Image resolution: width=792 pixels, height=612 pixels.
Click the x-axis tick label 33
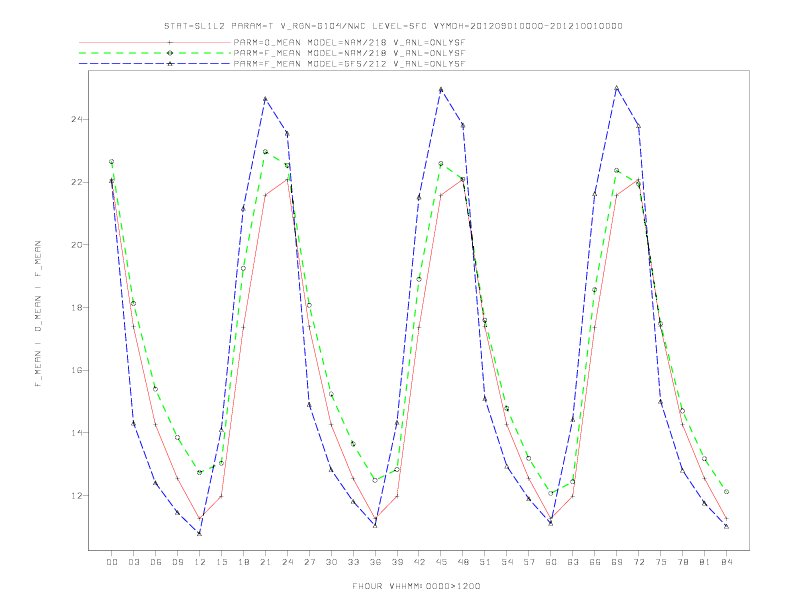pyautogui.click(x=353, y=562)
